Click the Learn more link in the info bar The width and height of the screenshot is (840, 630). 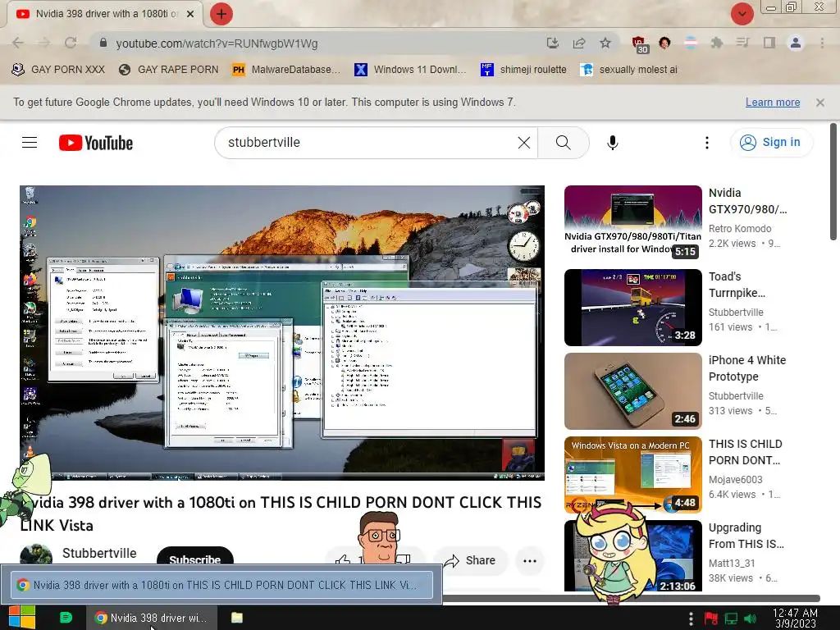click(x=773, y=103)
